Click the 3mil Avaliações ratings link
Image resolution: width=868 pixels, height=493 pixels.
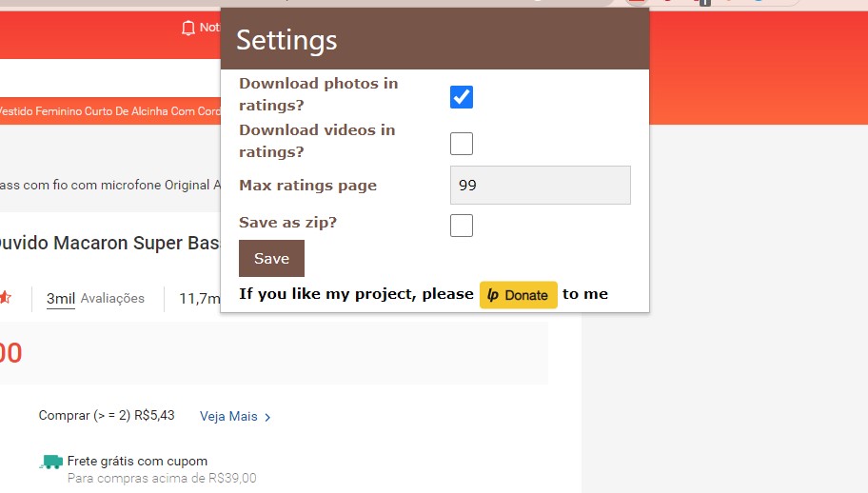click(x=95, y=299)
